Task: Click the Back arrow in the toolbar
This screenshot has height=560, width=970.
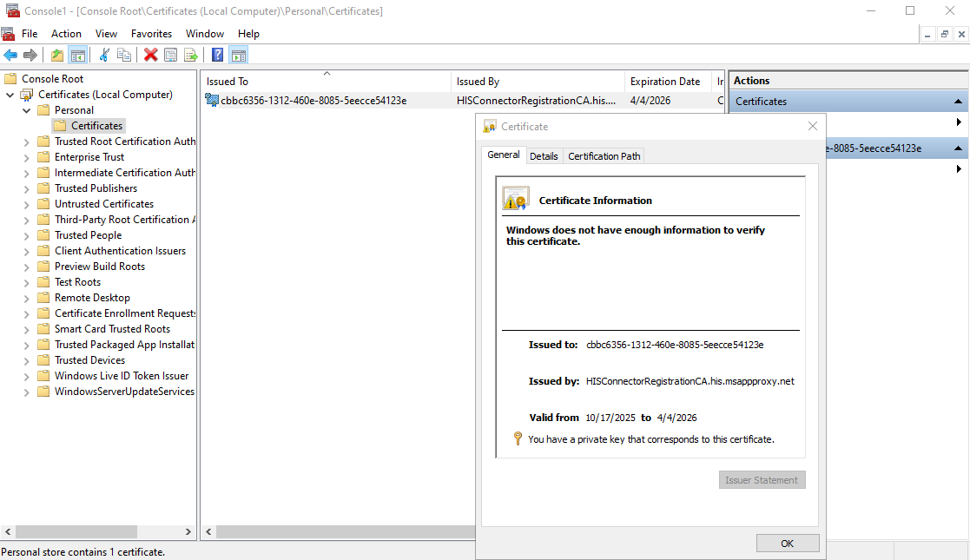Action: pyautogui.click(x=10, y=55)
